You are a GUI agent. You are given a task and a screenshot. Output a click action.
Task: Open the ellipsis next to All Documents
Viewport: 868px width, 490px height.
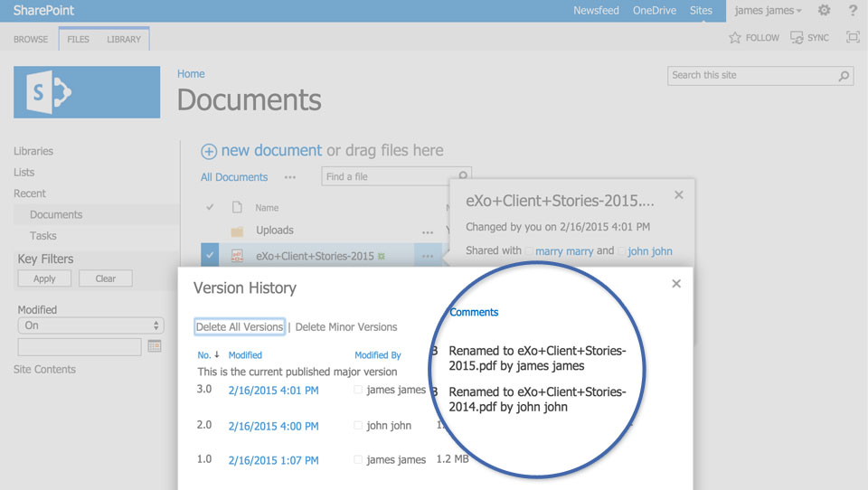pos(290,178)
